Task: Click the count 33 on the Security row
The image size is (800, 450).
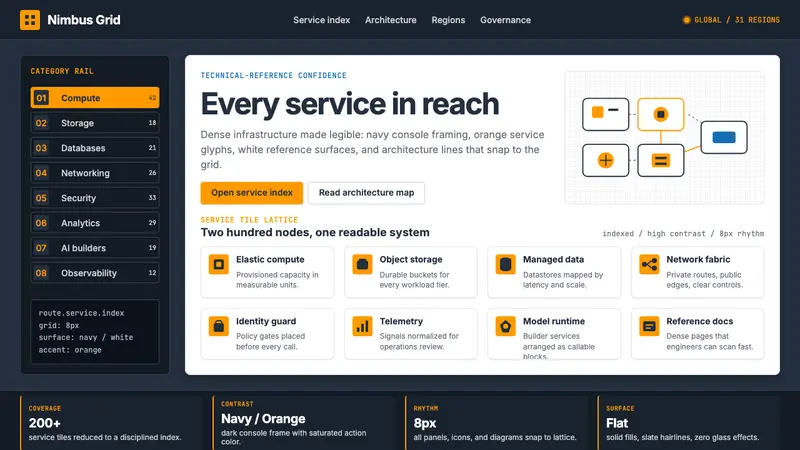Action: coord(152,197)
